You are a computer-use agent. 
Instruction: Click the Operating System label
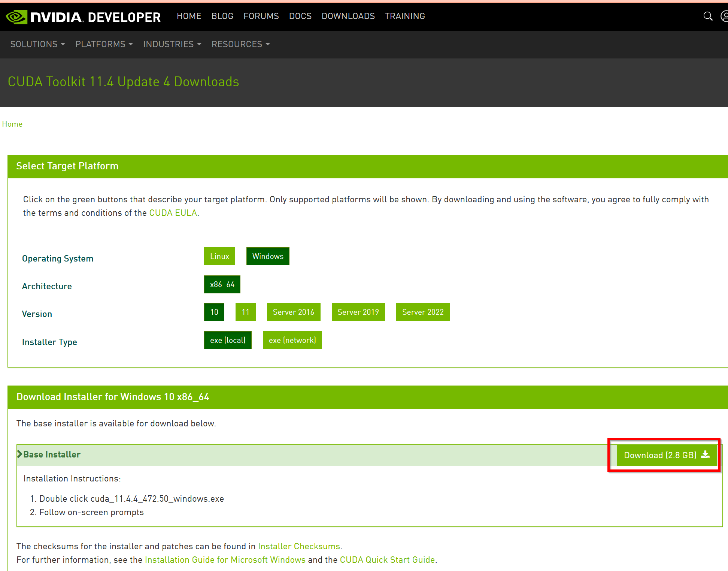click(58, 259)
